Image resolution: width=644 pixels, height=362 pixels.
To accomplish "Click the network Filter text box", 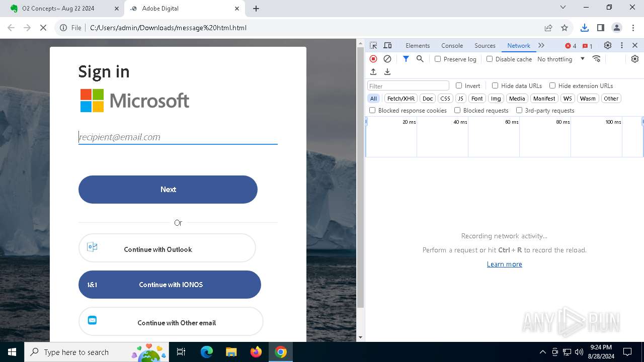I will 408,86.
